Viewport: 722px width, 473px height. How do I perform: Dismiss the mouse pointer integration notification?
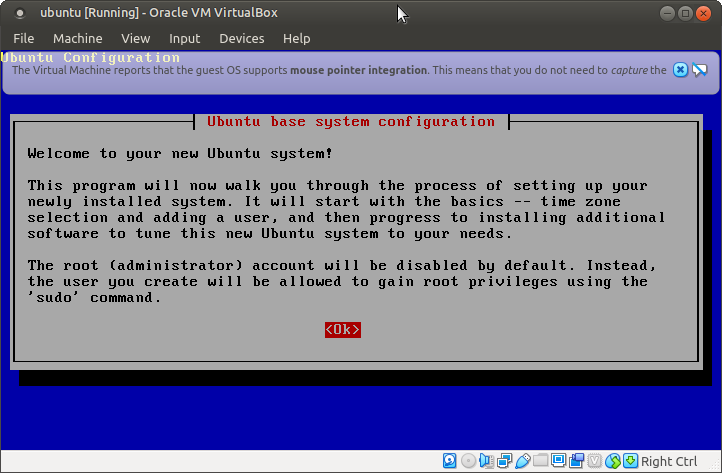tap(680, 70)
